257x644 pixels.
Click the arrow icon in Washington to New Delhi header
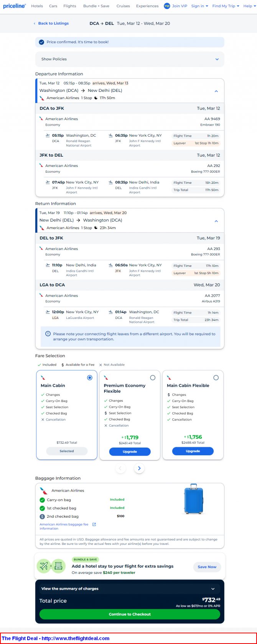click(x=83, y=91)
